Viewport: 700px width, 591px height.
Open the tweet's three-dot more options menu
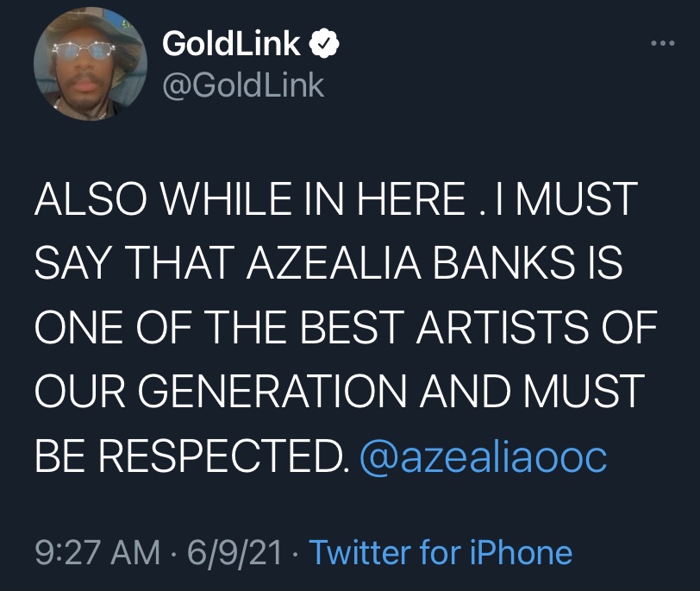pos(662,43)
